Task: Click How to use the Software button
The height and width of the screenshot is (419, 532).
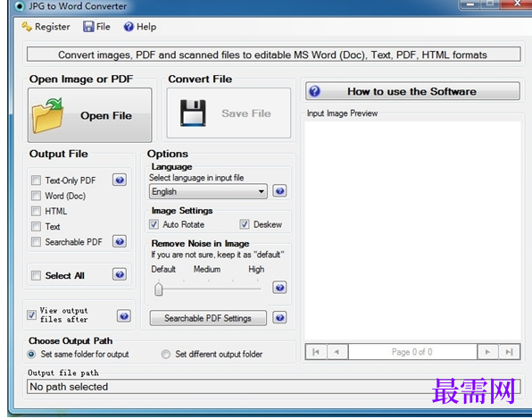Action: [x=412, y=91]
